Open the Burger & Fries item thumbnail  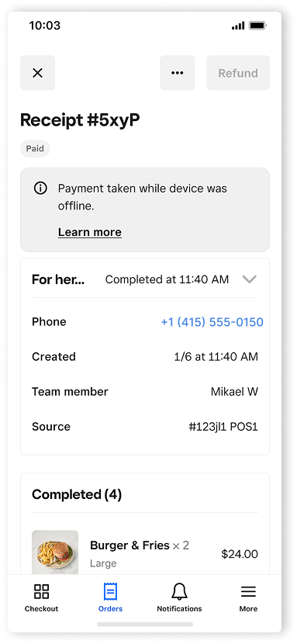55,552
